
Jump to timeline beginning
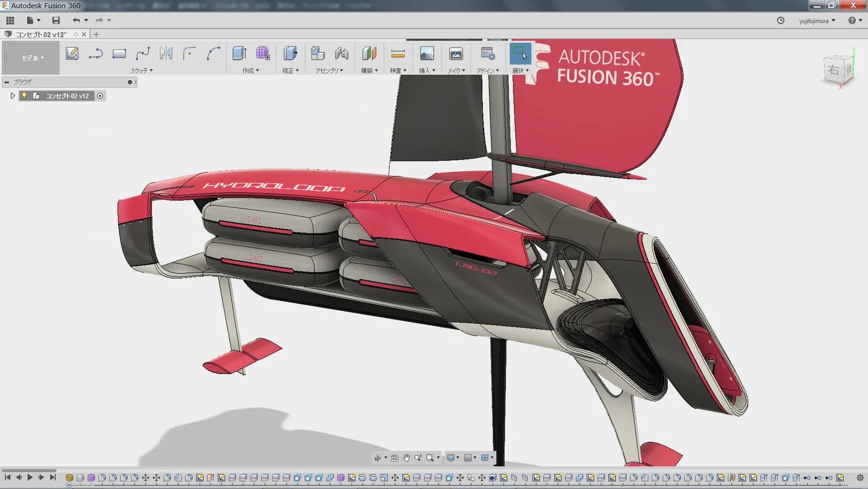point(7,477)
